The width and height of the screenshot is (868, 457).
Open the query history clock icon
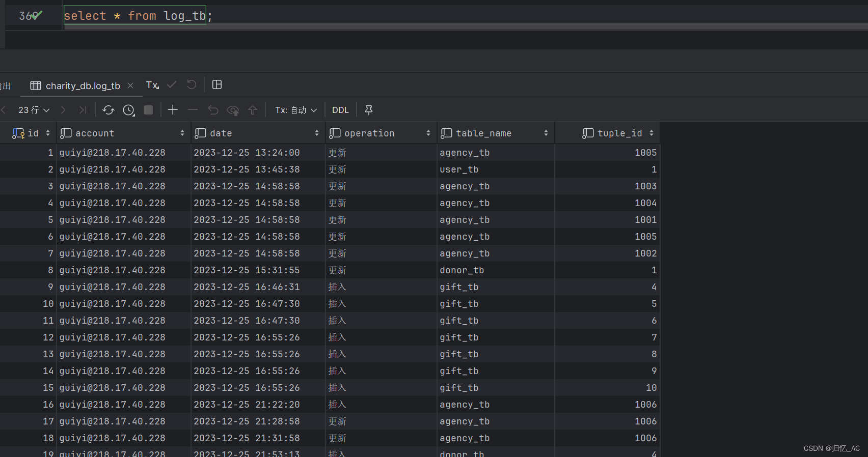(129, 110)
